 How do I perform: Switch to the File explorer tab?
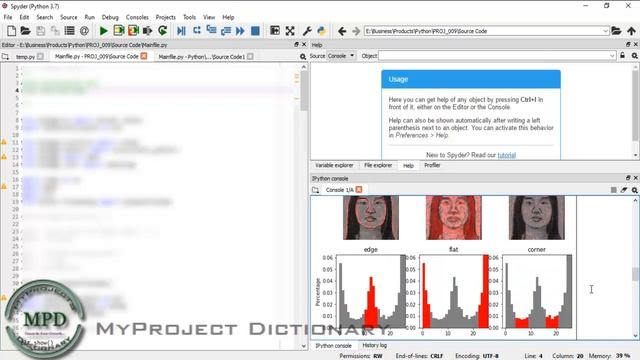tap(378, 165)
